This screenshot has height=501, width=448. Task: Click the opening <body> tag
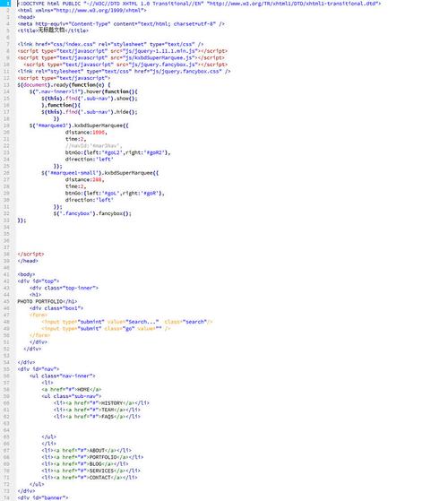point(26,274)
